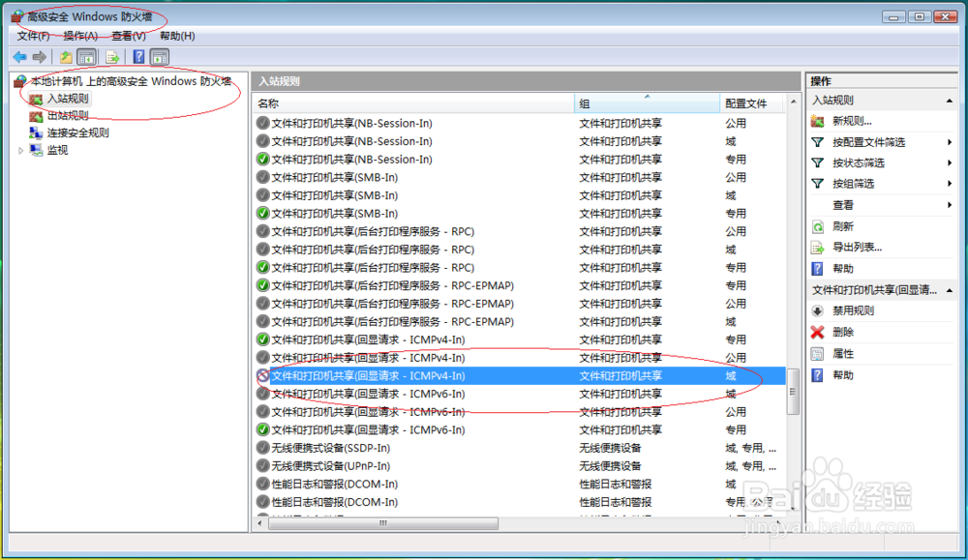This screenshot has height=560, width=968.
Task: Toggle the console tree visibility toolbar icon
Action: (86, 56)
